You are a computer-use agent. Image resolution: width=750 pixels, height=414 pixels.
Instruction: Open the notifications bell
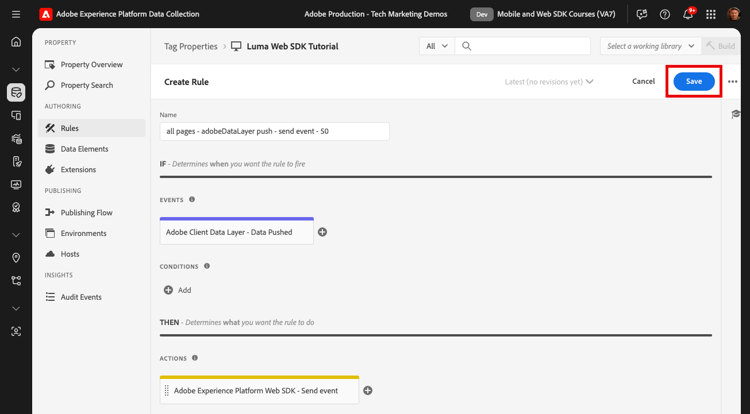point(688,14)
